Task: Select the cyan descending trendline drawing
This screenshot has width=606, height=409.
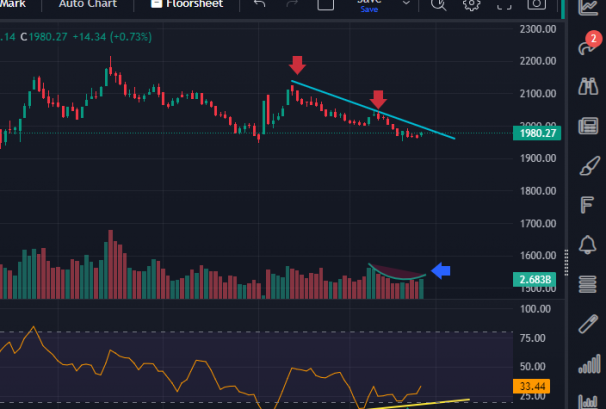Action: [x=373, y=110]
